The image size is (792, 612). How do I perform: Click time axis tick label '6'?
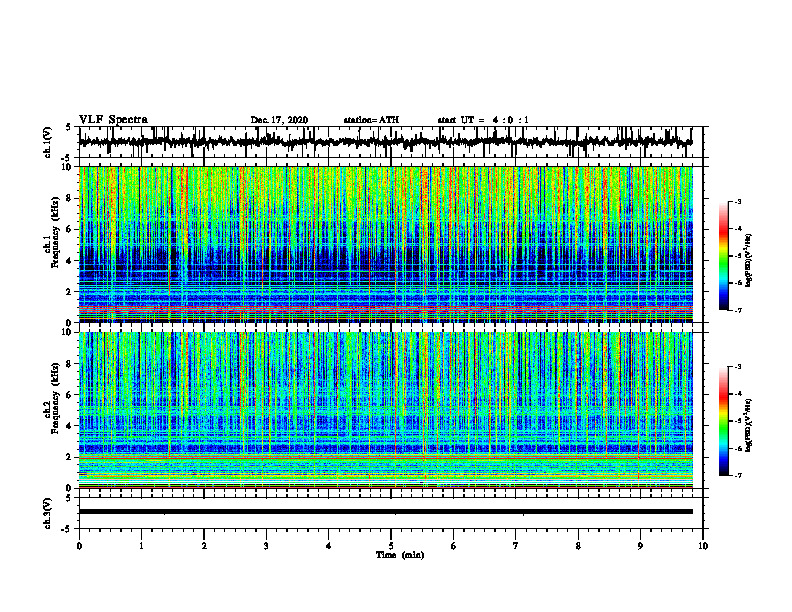point(454,546)
